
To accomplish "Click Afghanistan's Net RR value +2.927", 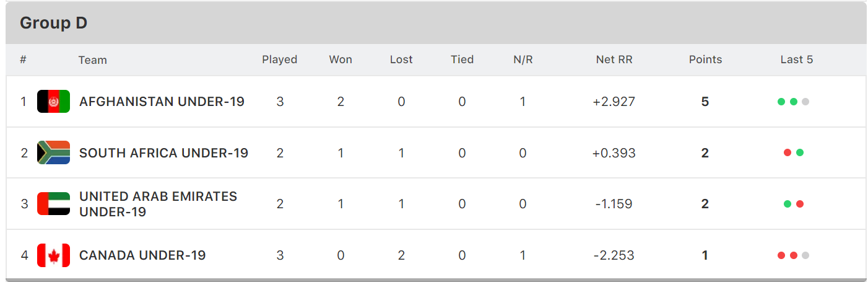I will point(614,102).
